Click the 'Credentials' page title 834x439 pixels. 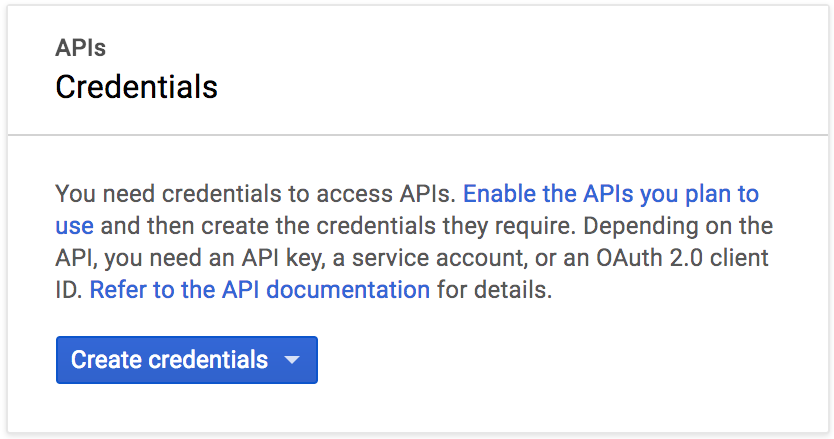coord(137,87)
